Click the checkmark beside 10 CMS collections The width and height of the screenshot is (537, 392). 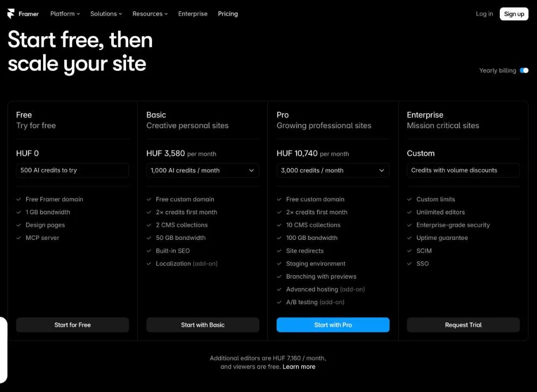pyautogui.click(x=279, y=225)
